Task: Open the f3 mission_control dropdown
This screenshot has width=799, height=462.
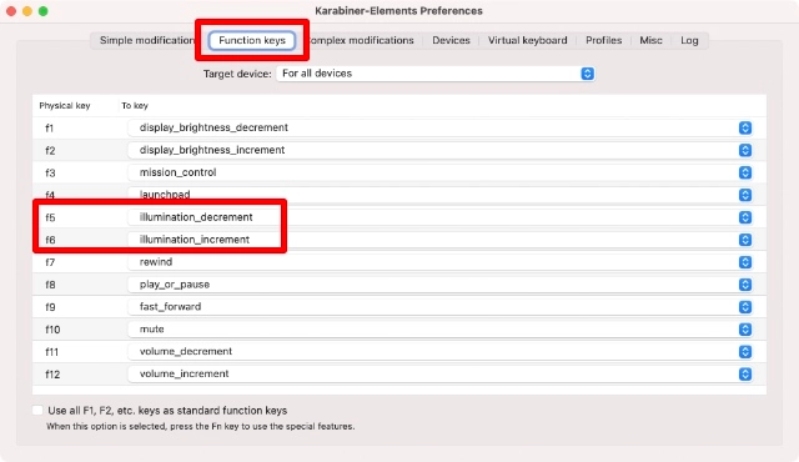Action: (744, 173)
